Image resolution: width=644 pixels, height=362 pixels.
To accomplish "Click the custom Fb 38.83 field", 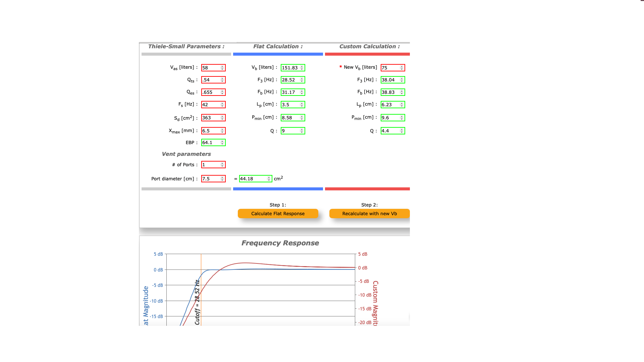I will click(x=393, y=92).
